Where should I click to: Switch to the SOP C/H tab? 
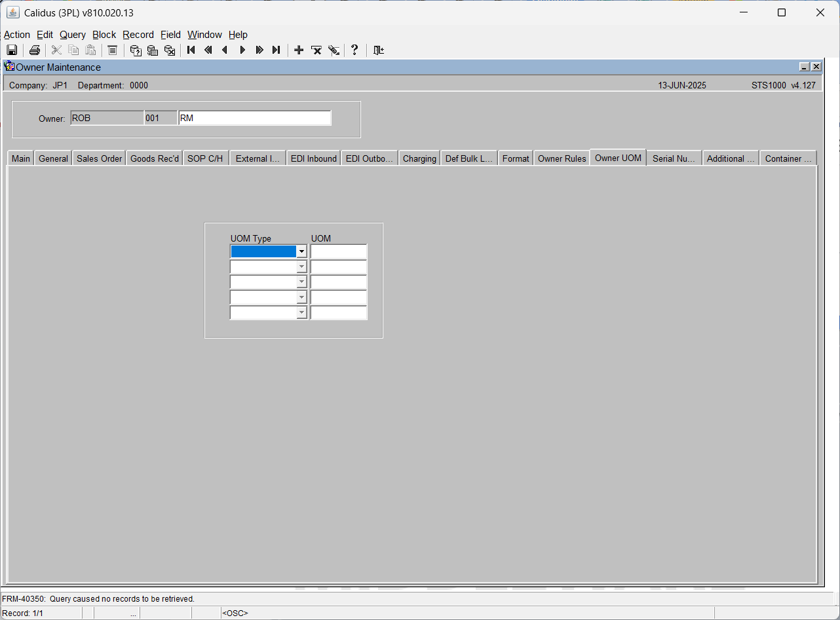click(206, 158)
